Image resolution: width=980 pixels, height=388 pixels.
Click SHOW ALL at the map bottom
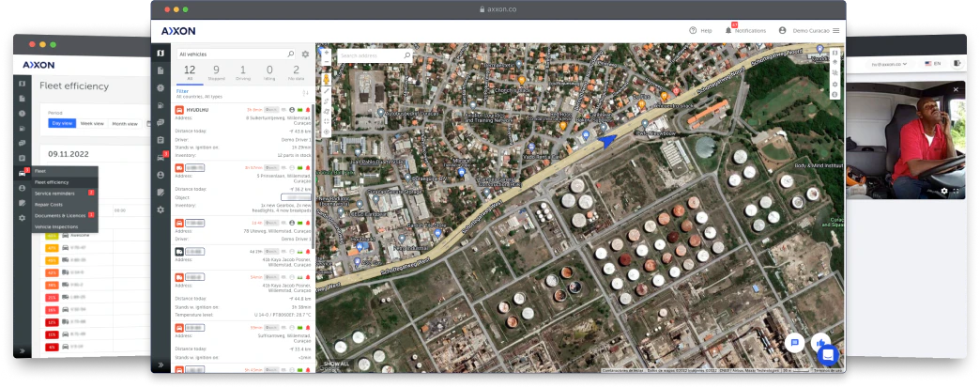pyautogui.click(x=336, y=364)
